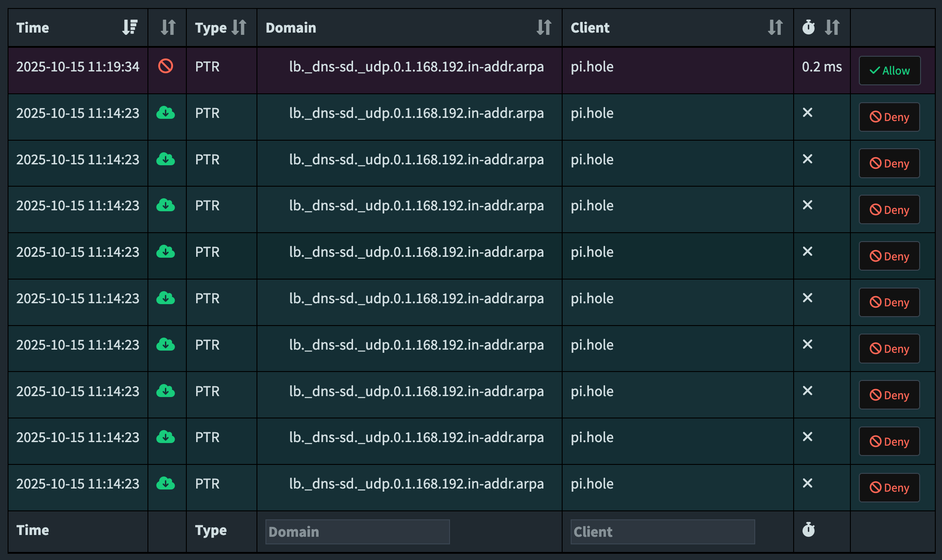This screenshot has height=560, width=942.
Task: Sort the table by Type column
Action: click(x=239, y=27)
